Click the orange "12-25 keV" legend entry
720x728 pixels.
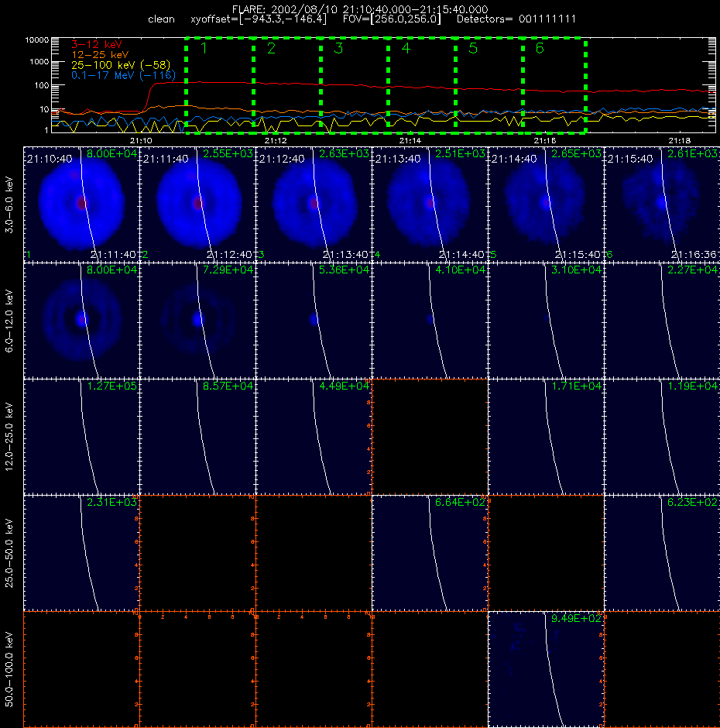[x=99, y=54]
